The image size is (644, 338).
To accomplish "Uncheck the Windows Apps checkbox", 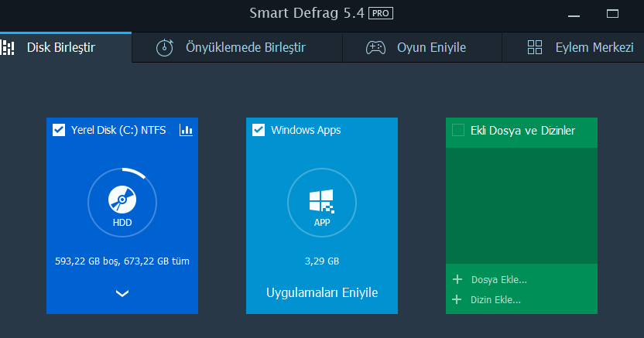I will [x=259, y=130].
